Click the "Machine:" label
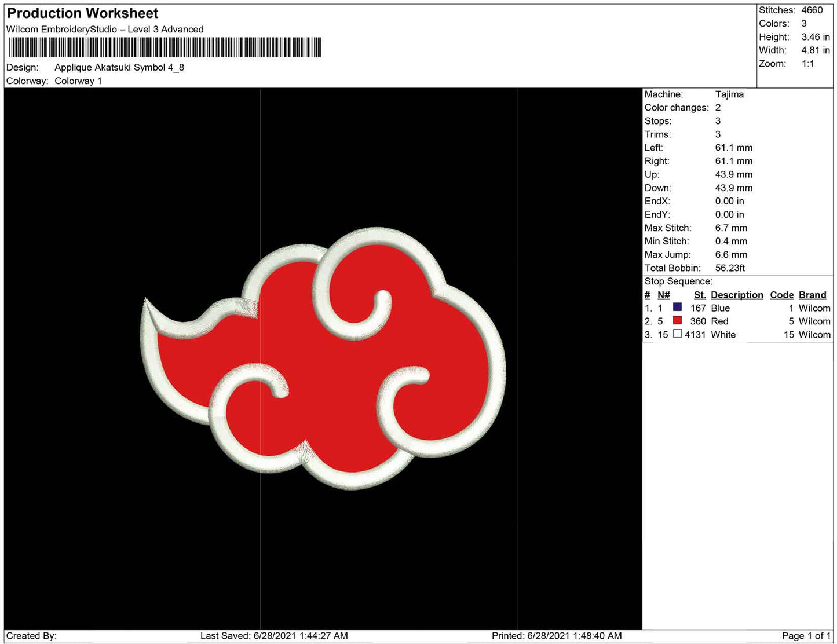 coord(664,94)
